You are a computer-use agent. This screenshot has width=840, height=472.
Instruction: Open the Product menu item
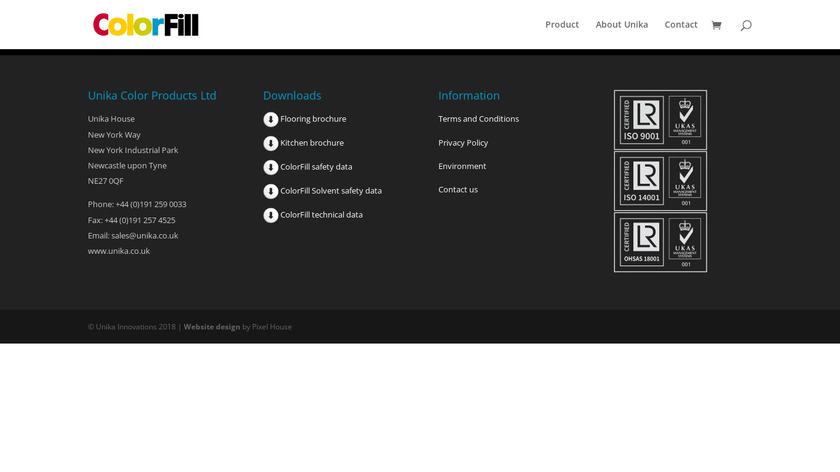coord(562,25)
